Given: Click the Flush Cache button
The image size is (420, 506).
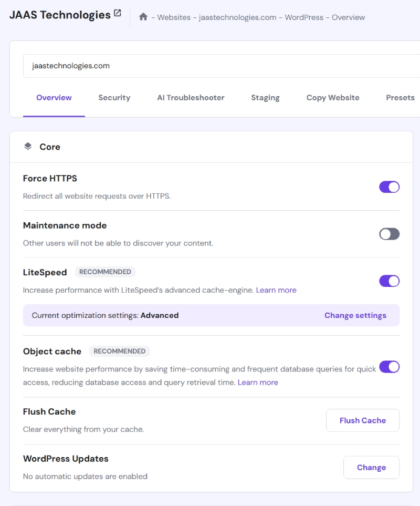Looking at the screenshot, I should [x=363, y=420].
